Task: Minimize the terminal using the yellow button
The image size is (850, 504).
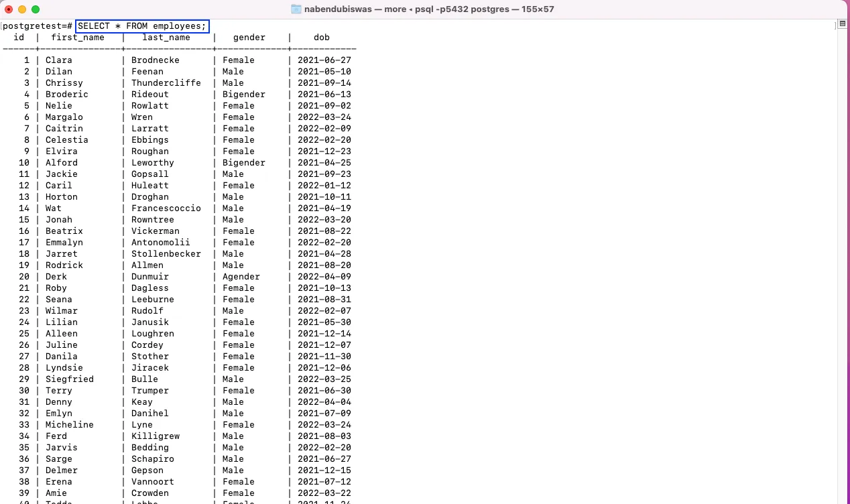Action: pos(22,9)
